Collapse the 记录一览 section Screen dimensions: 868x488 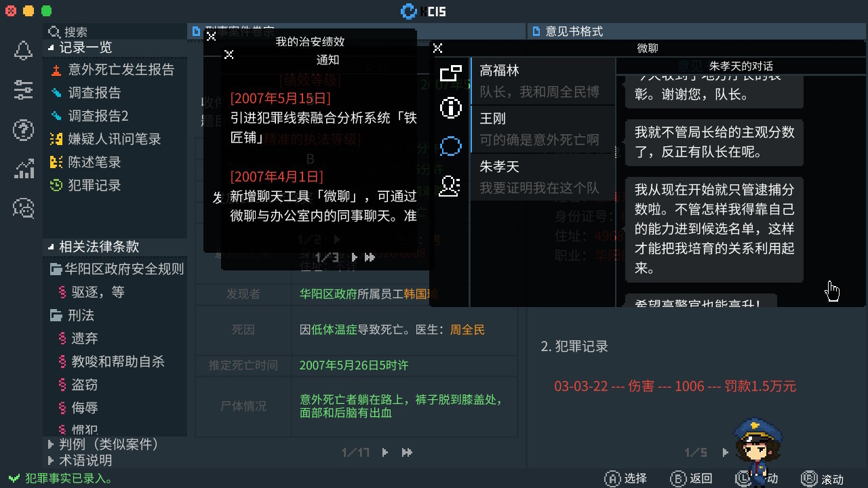coord(51,47)
